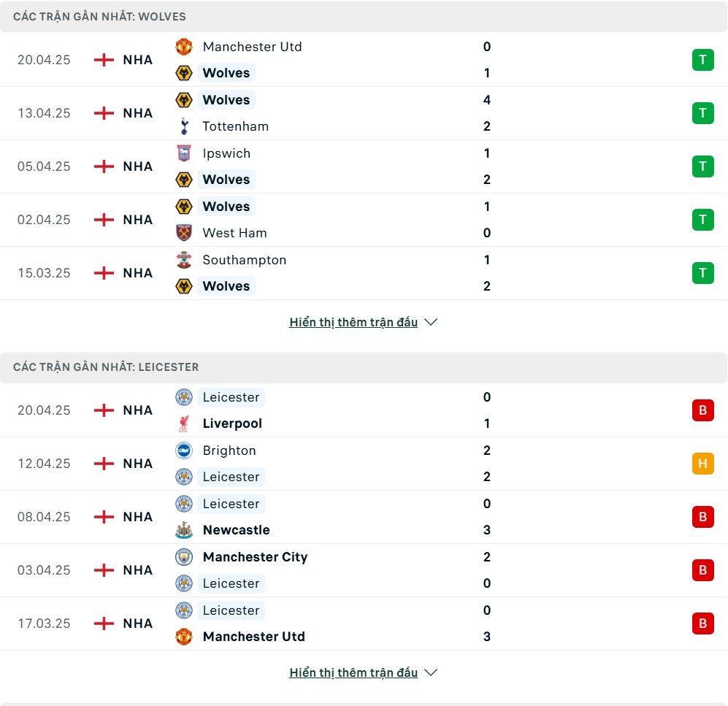Click the Newcastle club crest

pos(184,529)
